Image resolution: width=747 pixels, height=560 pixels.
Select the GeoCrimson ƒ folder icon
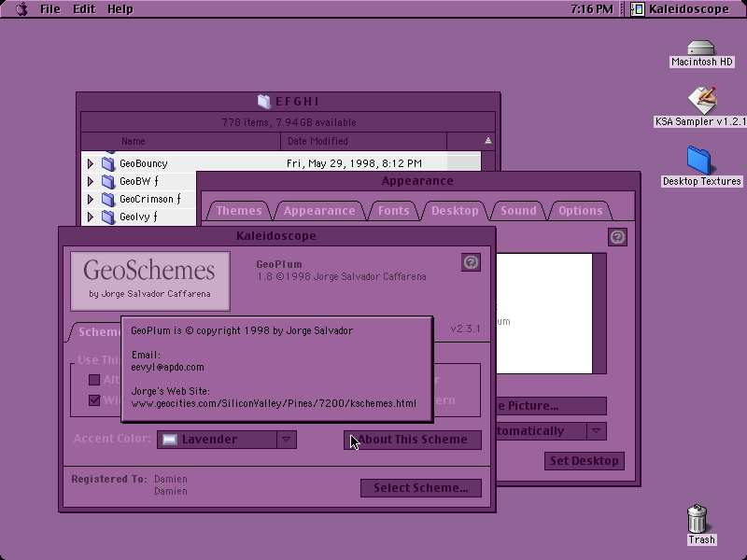[x=108, y=199]
